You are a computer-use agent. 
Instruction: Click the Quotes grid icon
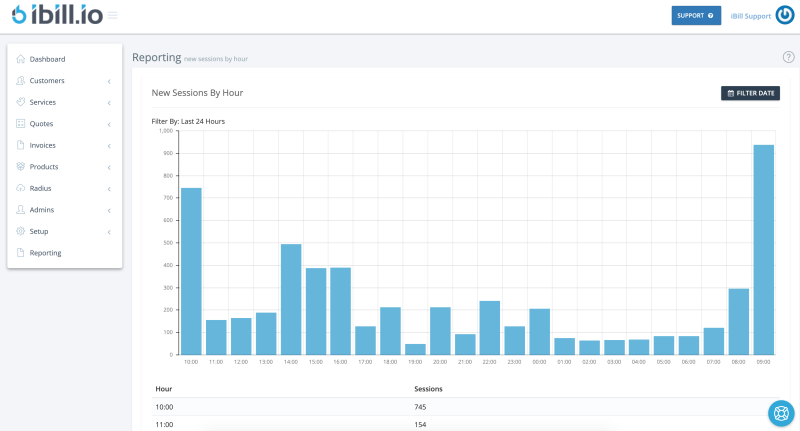tap(20, 123)
